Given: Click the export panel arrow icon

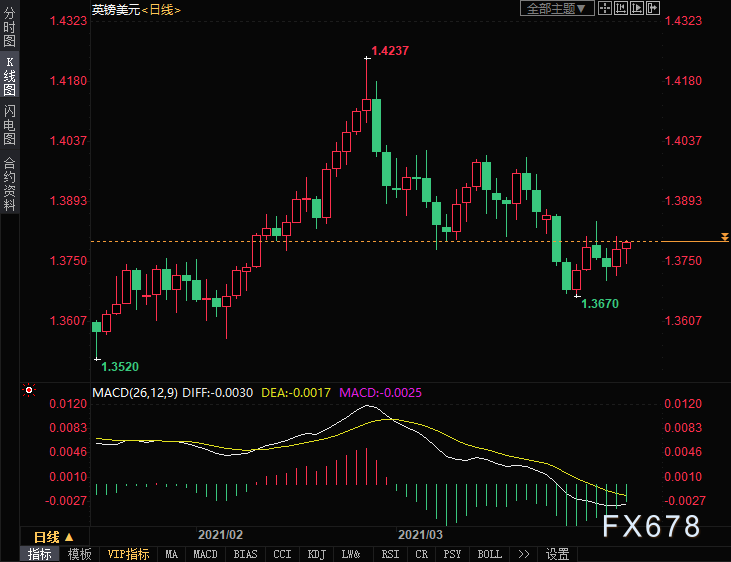Looking at the screenshot, I should (653, 8).
